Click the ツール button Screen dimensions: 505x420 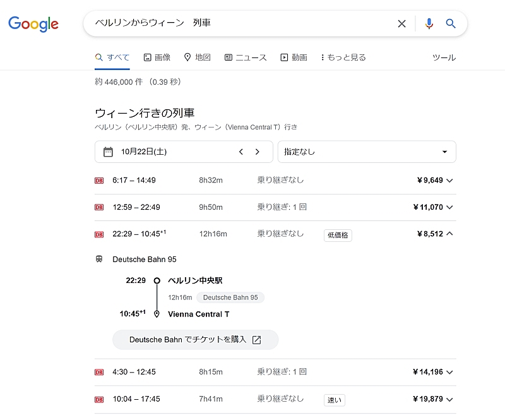[x=444, y=57]
